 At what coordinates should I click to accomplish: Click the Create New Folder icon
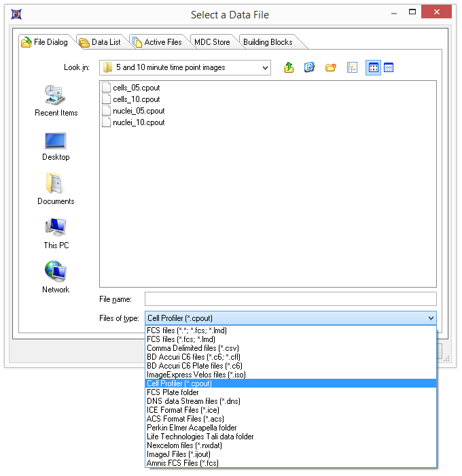(x=331, y=67)
